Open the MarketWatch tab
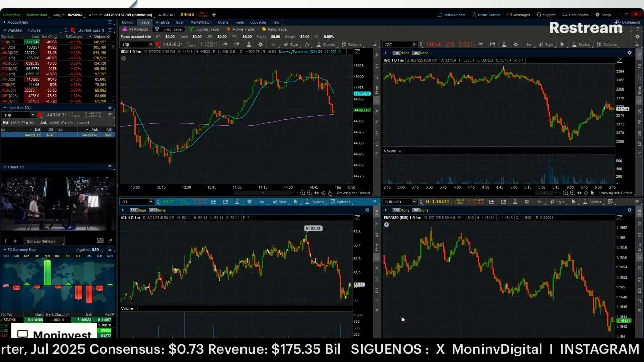This screenshot has width=644, height=362. tap(201, 22)
